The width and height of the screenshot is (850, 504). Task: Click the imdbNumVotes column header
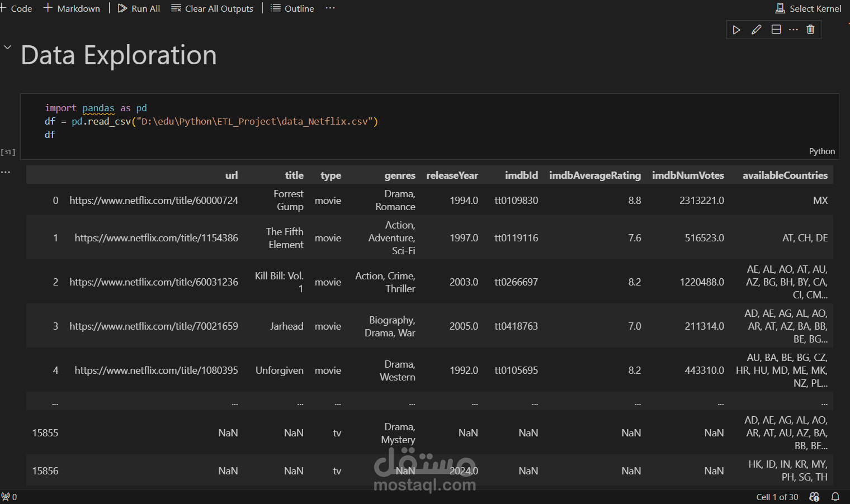(x=688, y=175)
